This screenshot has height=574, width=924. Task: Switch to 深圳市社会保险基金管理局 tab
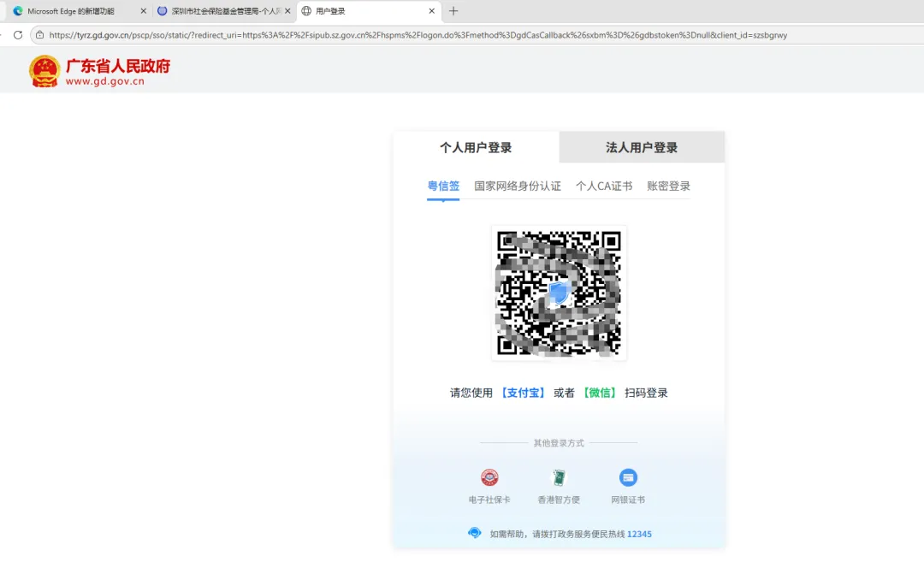pyautogui.click(x=224, y=10)
